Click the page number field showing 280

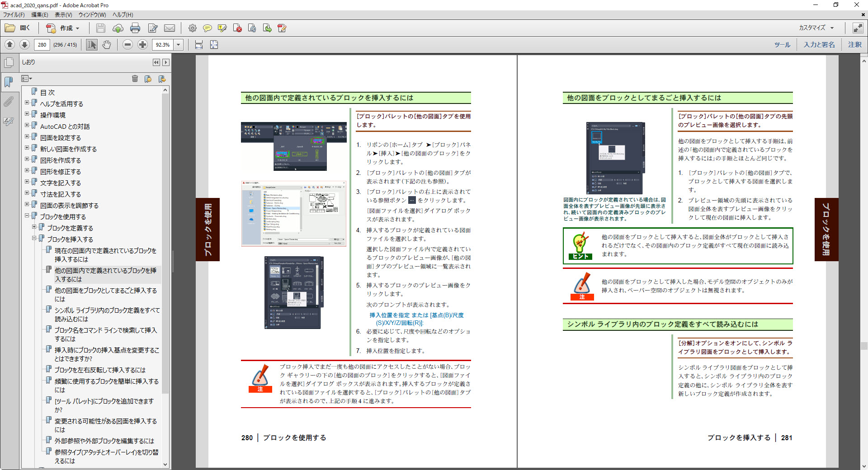[x=42, y=45]
